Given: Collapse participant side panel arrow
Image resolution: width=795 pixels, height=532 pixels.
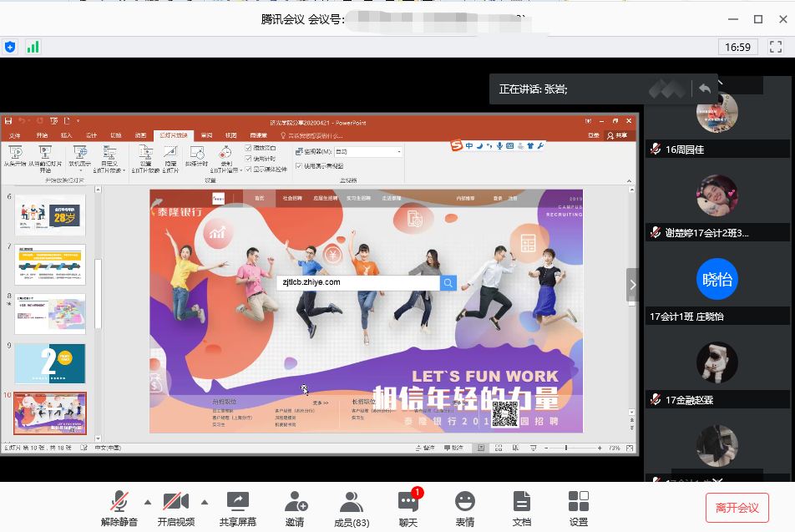Looking at the screenshot, I should [x=631, y=285].
